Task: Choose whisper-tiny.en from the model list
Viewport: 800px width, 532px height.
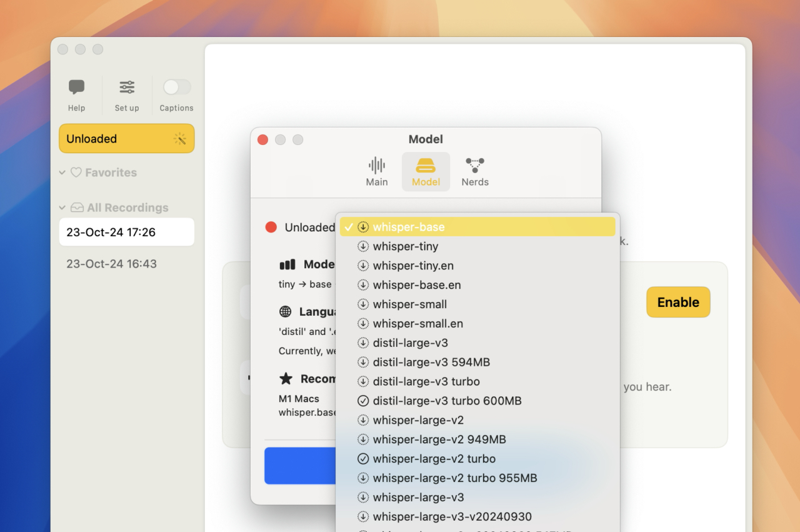Action: 477,266
